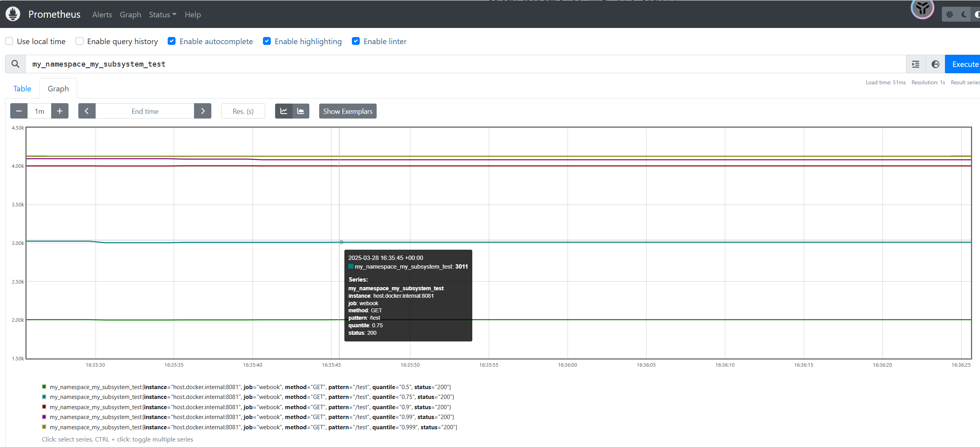The height and width of the screenshot is (447, 980).
Task: Click Show Exemplars button
Action: 348,111
